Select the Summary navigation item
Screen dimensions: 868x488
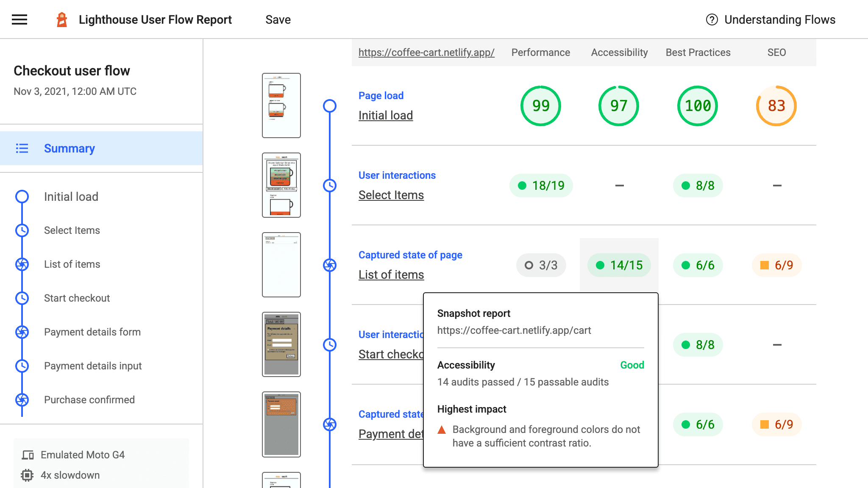point(70,148)
